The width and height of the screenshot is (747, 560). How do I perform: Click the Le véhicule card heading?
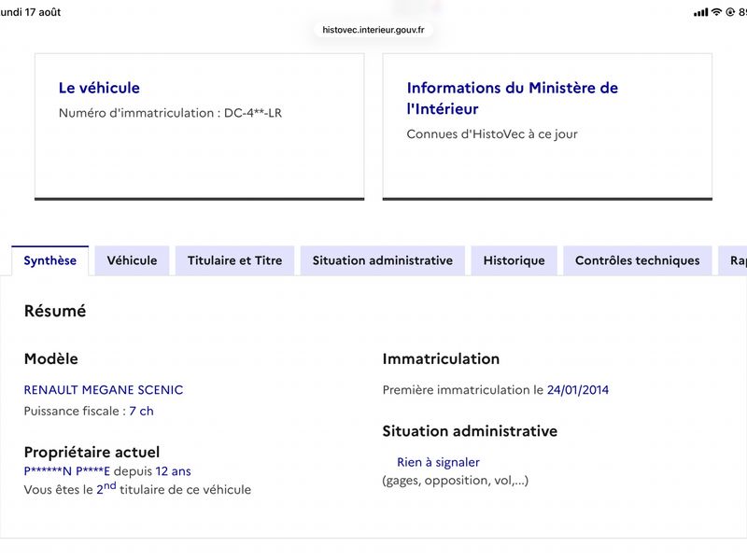99,88
